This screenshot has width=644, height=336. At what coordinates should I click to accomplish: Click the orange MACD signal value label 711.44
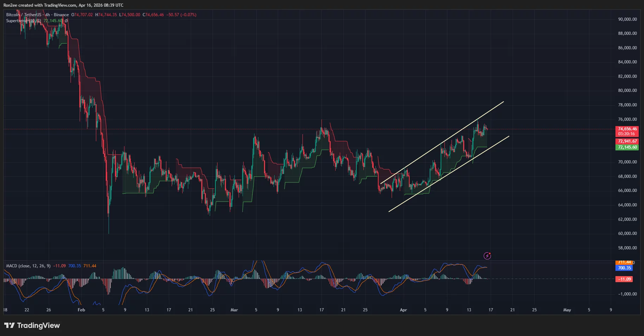(x=624, y=262)
